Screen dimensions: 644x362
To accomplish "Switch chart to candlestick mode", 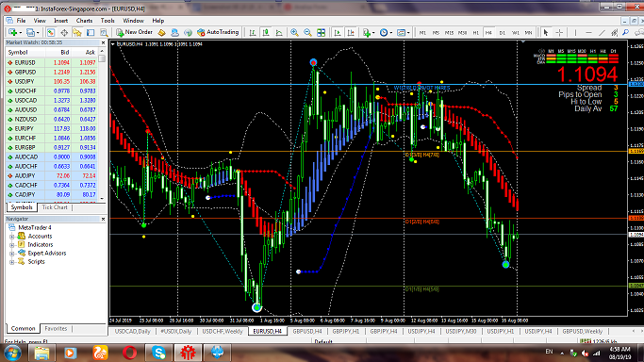I will tap(266, 32).
